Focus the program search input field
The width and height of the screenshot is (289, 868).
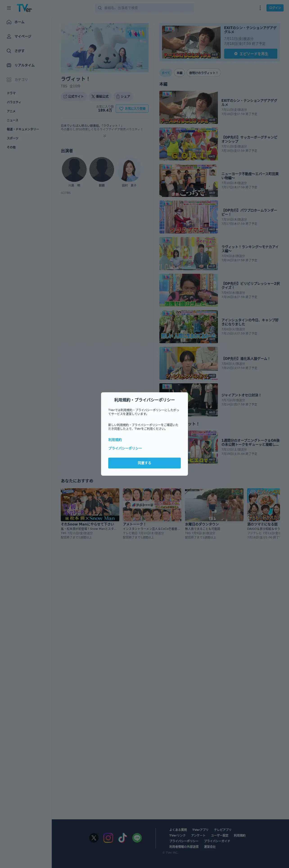144,8
